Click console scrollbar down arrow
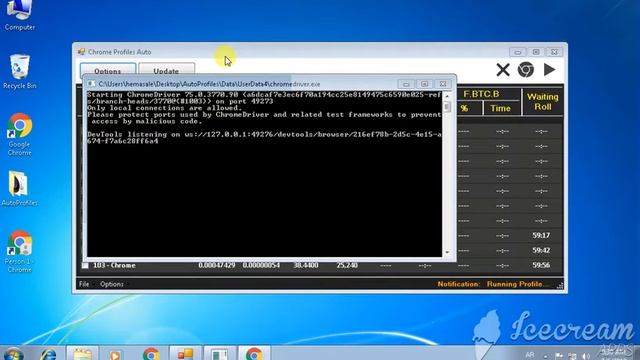The image size is (640, 360). coord(447,252)
